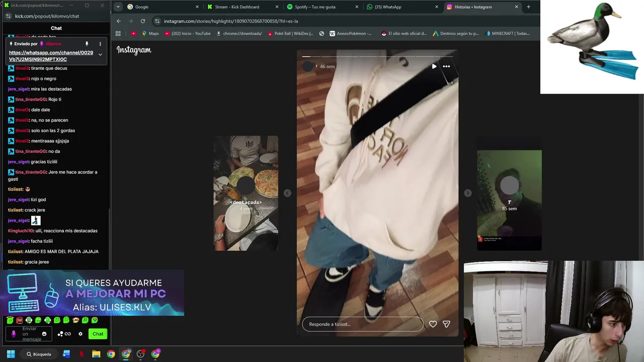
Task: Expand the tab search dropdown
Action: [x=118, y=7]
